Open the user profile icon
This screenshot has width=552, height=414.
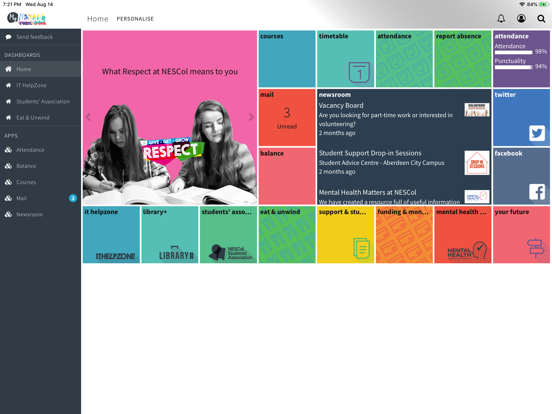click(x=521, y=18)
